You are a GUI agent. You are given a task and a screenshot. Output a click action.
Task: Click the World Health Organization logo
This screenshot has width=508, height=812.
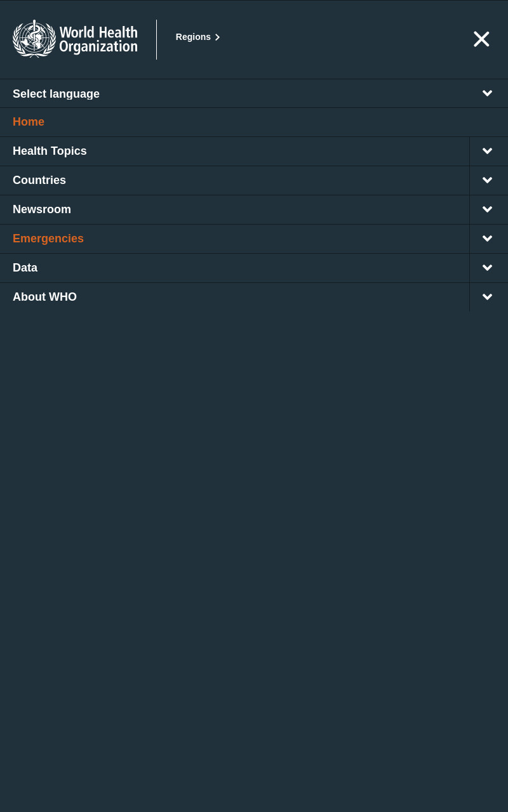tap(75, 39)
